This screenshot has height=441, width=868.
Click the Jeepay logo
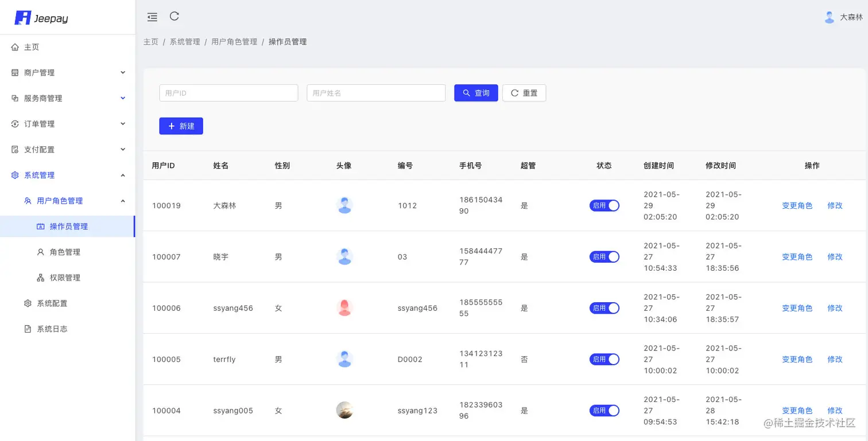(41, 18)
